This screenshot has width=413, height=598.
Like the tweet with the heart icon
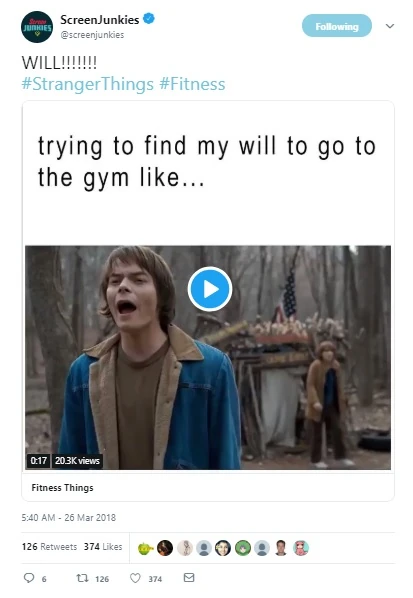[x=135, y=578]
